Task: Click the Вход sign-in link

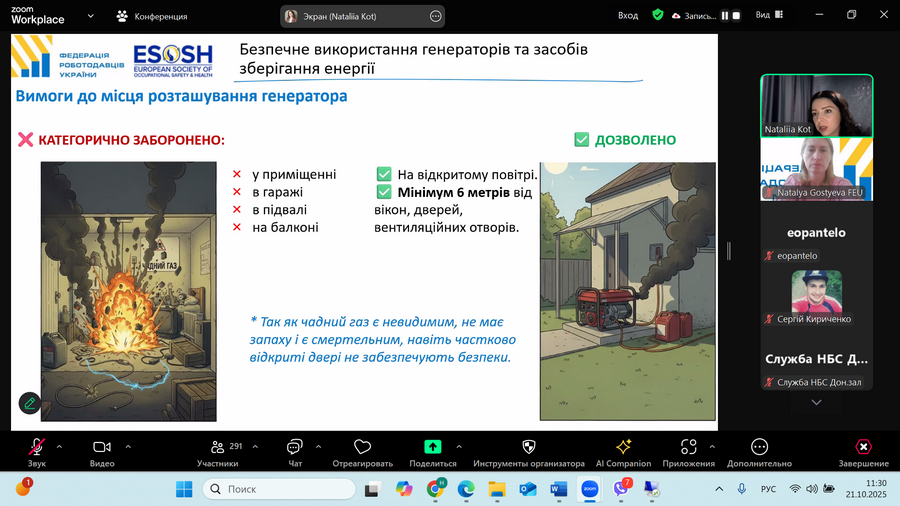Action: click(628, 16)
